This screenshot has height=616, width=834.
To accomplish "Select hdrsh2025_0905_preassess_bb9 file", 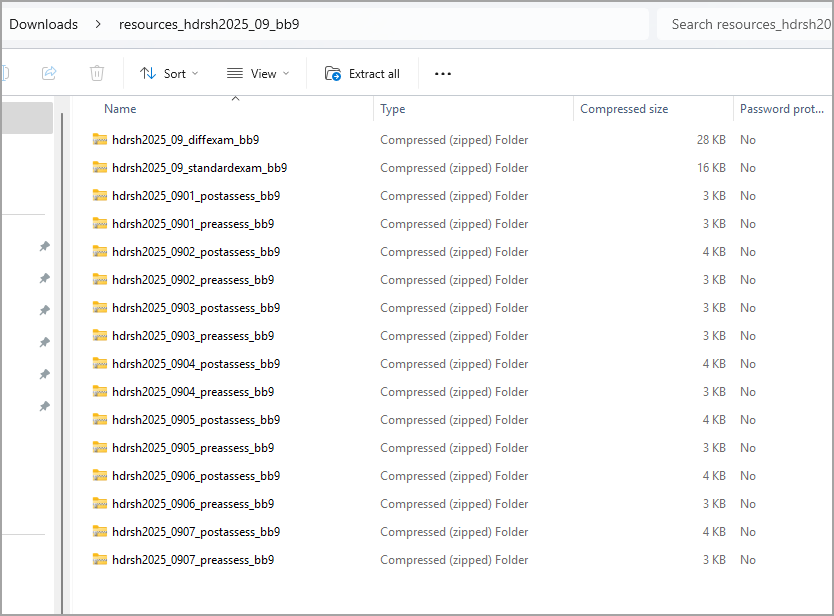I will [x=193, y=448].
